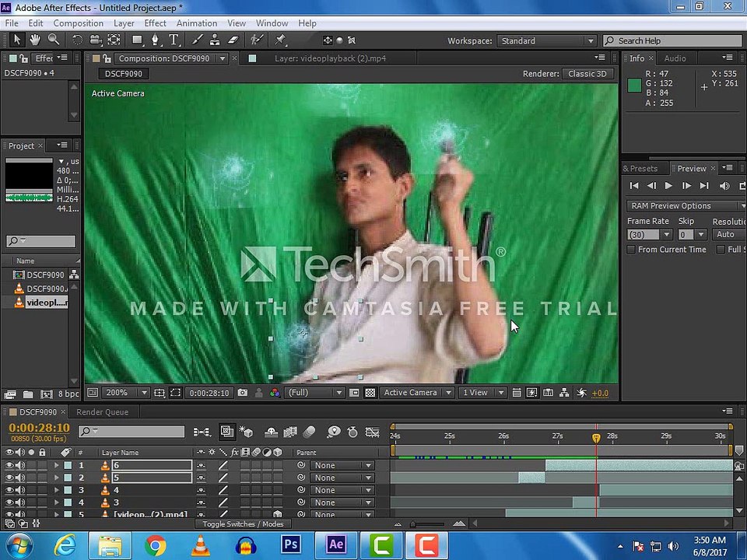Open Photoshop from the Windows taskbar
This screenshot has width=747, height=560.
pyautogui.click(x=290, y=544)
